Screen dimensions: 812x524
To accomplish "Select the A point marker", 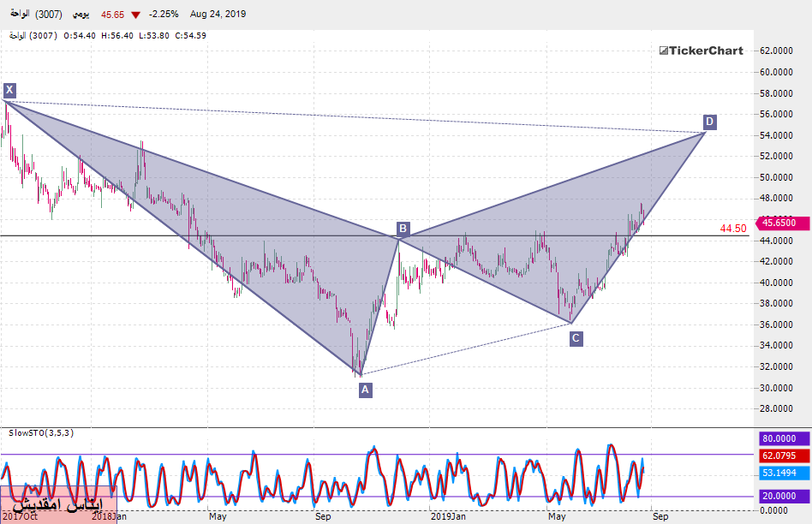I will 366,390.
